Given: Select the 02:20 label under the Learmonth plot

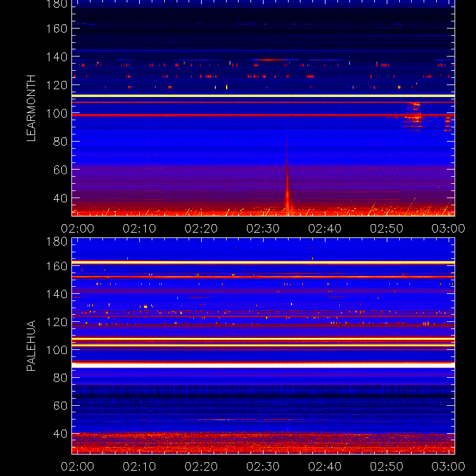Looking at the screenshot, I should [x=201, y=228].
